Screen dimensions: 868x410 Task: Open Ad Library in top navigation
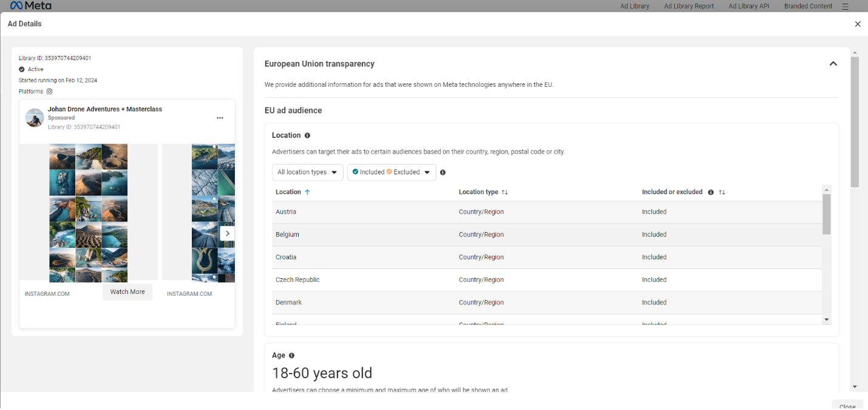(634, 6)
